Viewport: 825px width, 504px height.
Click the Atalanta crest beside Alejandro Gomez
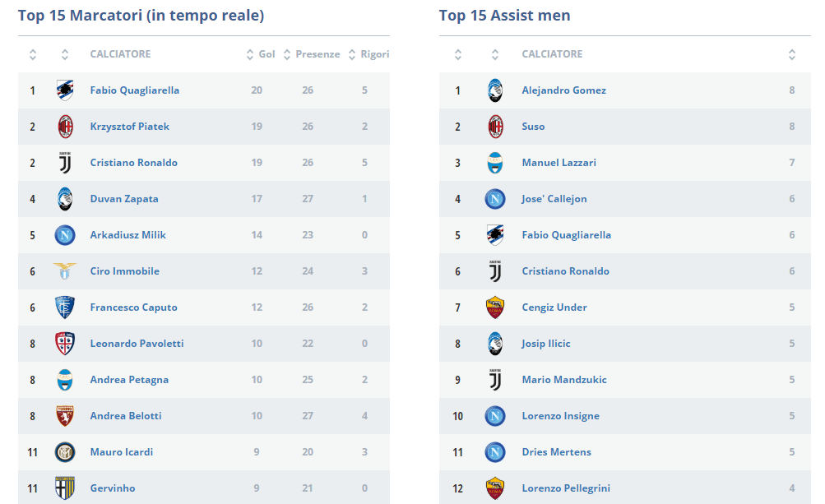pyautogui.click(x=495, y=90)
